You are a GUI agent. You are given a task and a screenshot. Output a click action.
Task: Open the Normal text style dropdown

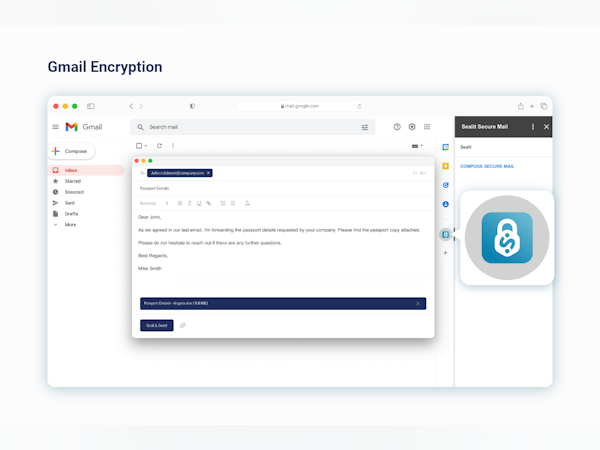(154, 203)
